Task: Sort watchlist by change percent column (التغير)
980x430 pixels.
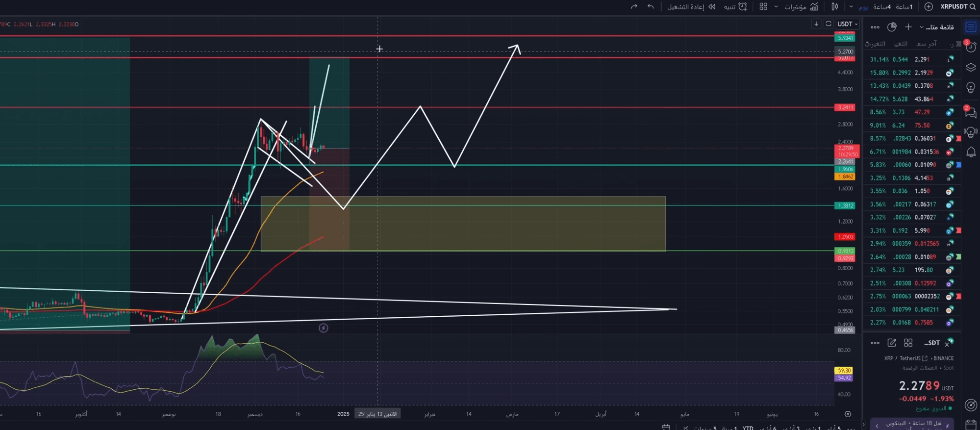Action: click(875, 44)
